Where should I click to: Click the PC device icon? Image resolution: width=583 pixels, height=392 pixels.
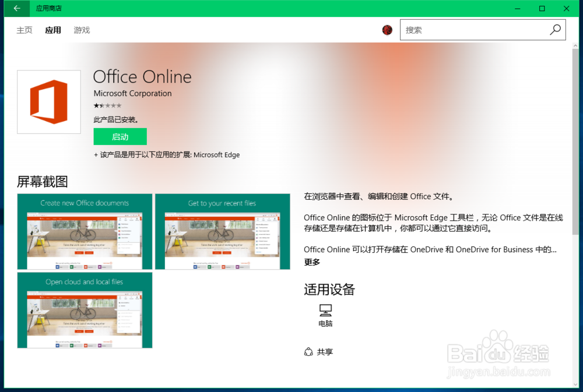pyautogui.click(x=325, y=310)
